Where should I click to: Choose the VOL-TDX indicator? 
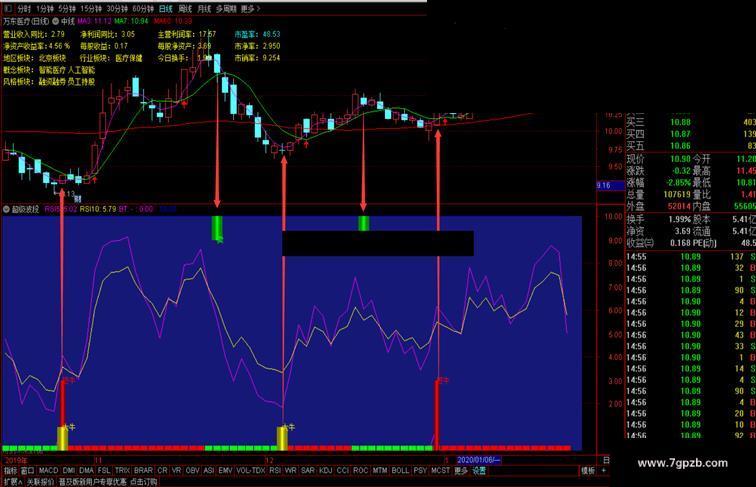(251, 471)
